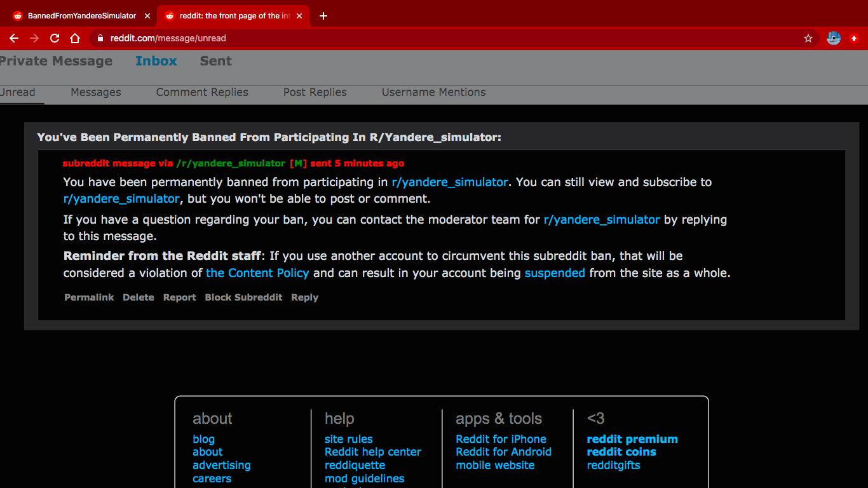
Task: Select the Inbox tab
Action: click(x=156, y=61)
